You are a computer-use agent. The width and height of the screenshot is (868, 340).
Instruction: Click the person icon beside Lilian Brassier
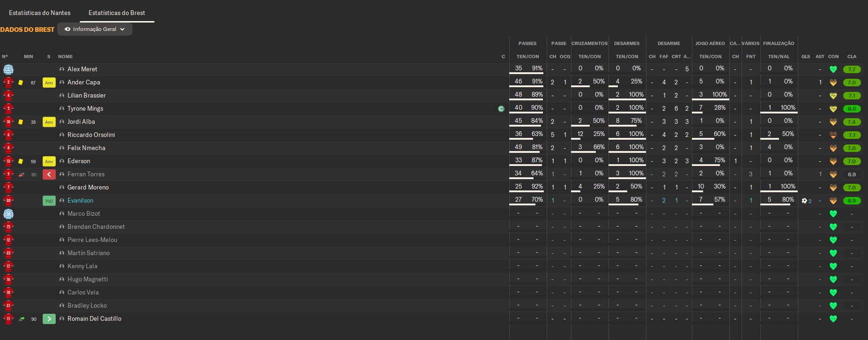coord(62,96)
